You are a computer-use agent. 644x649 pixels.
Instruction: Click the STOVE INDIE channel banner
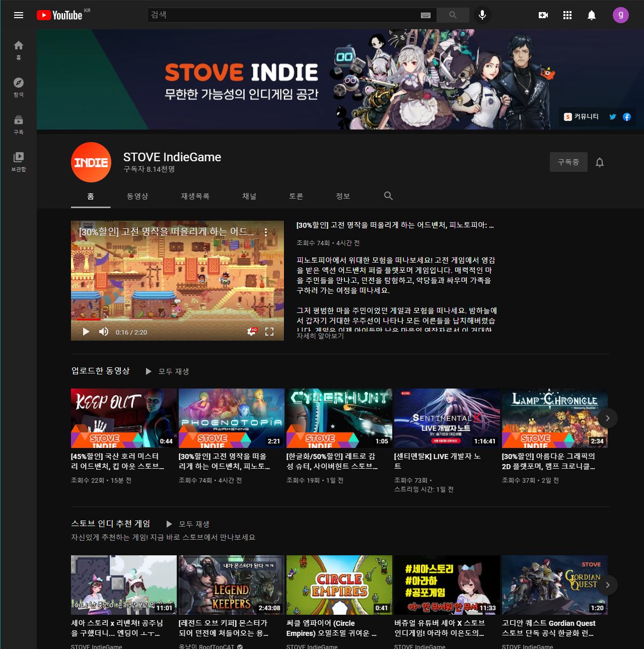pyautogui.click(x=340, y=79)
